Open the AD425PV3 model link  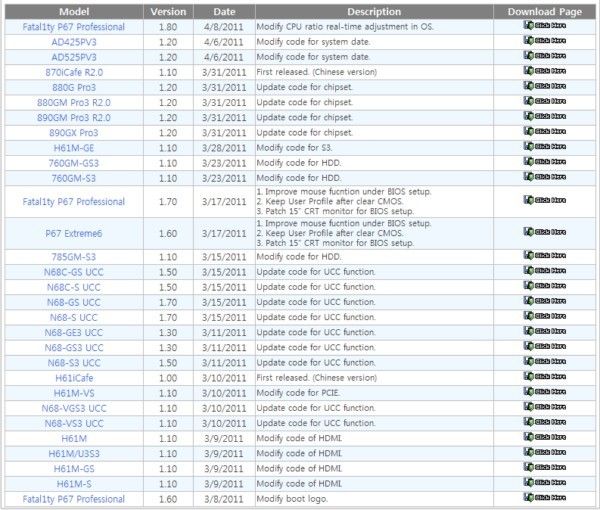(x=74, y=42)
